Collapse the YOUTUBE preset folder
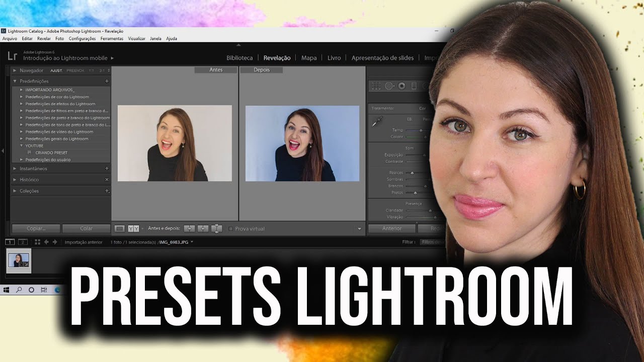This screenshot has height=362, width=644. click(21, 146)
